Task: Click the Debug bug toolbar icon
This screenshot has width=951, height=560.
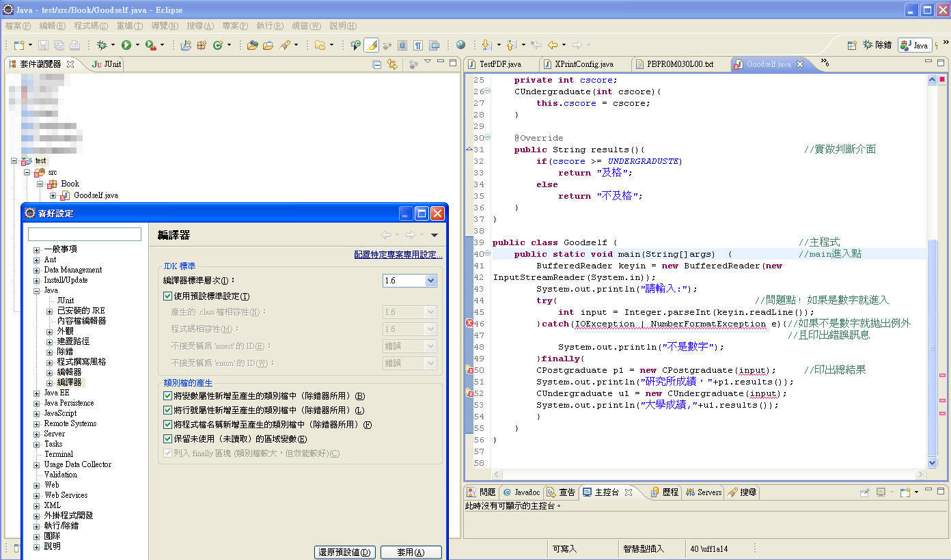Action: 102,45
